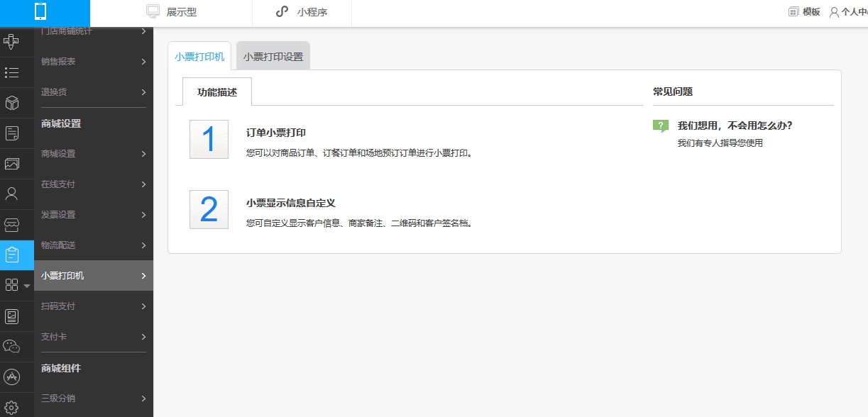This screenshot has width=868, height=417.
Task: Click the monitor icon beside 展示型
Action: 153,11
